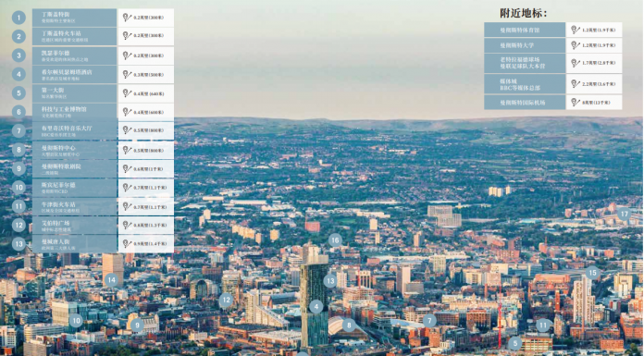Click the pin icon beside 丁斯盖特火车站
The width and height of the screenshot is (644, 356).
tap(127, 36)
